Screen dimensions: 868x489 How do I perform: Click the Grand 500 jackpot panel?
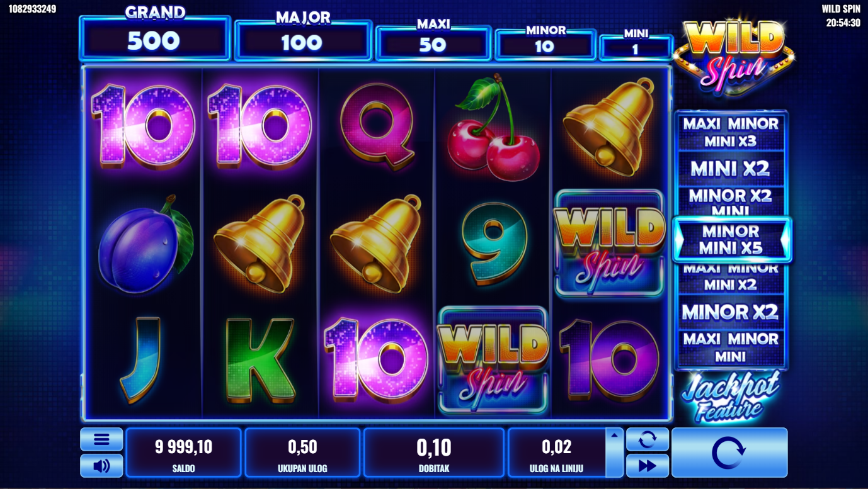pos(155,38)
